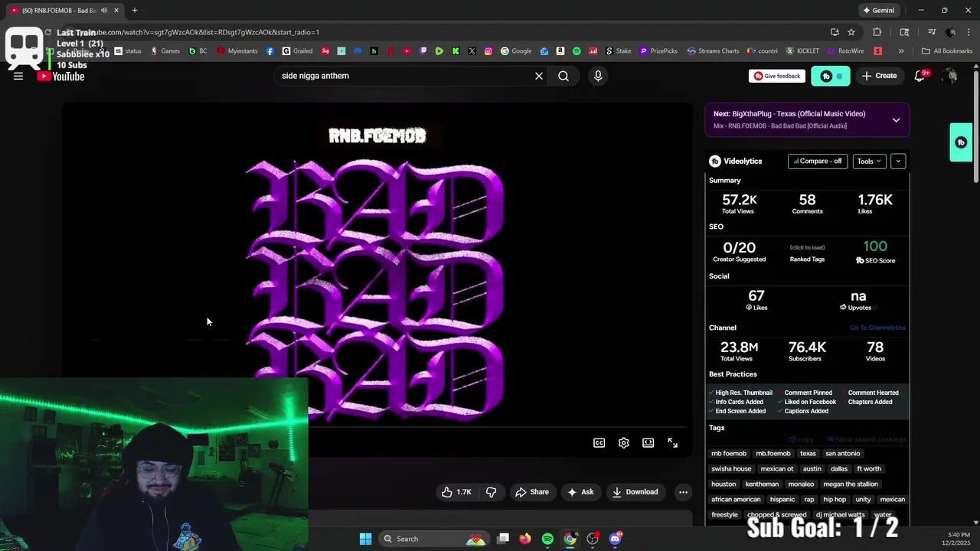Click the 100 SEO Score value

(875, 246)
